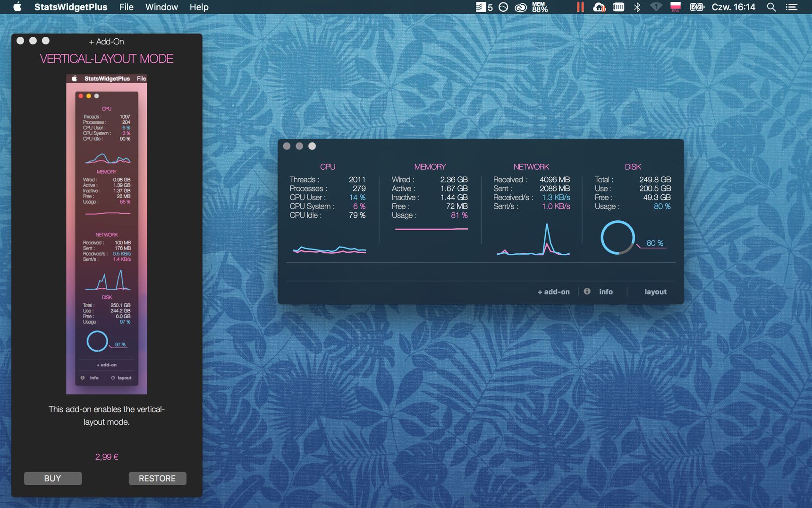Click the MEMORY section heading

pos(430,167)
